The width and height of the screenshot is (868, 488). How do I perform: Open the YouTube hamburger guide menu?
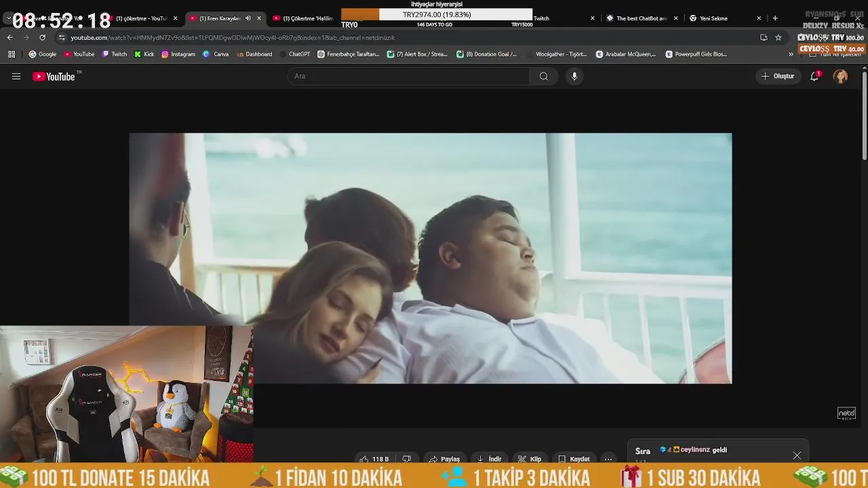tap(16, 77)
